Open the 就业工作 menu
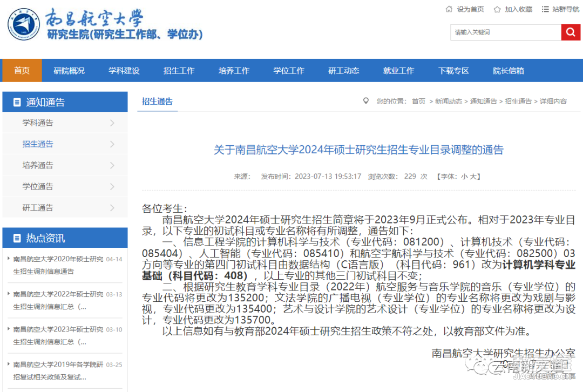This screenshot has width=583, height=392. coord(398,71)
